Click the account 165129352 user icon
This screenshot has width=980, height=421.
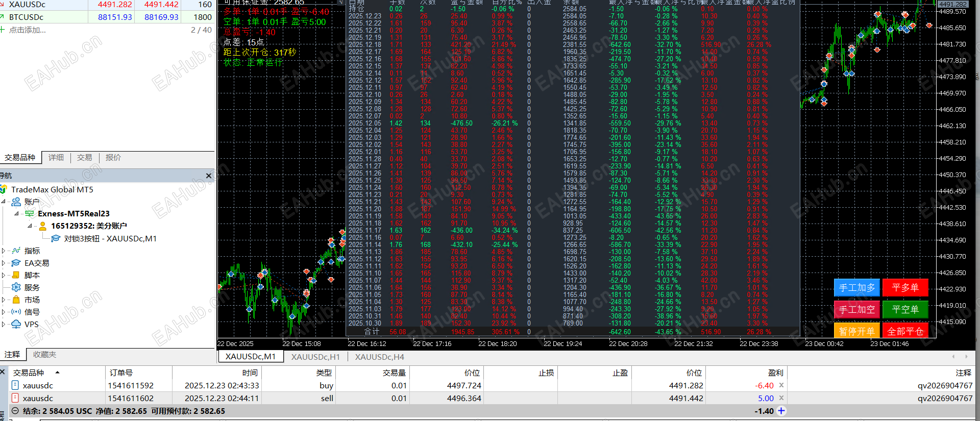click(43, 226)
